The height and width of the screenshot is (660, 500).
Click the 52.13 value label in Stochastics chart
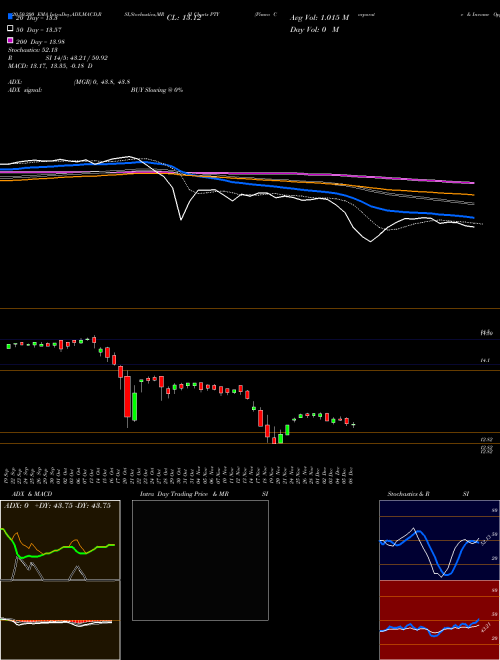[x=486, y=540]
